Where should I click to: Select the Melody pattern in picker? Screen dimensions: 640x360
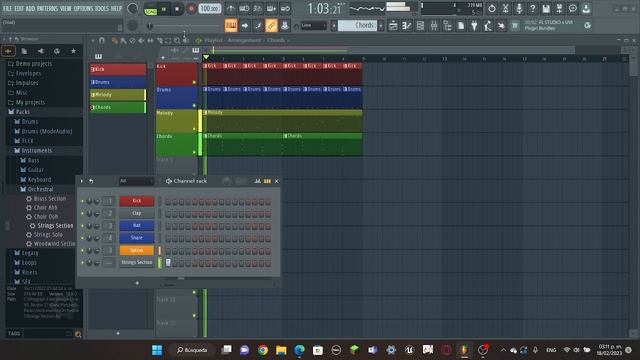tap(118, 95)
